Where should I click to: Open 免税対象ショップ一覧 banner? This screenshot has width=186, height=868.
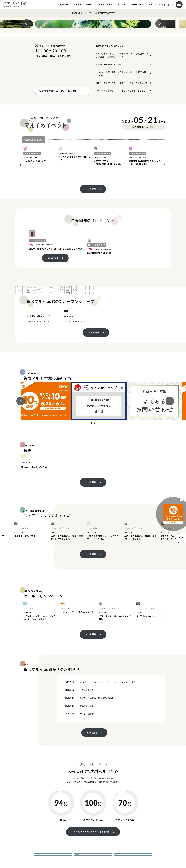(x=99, y=401)
